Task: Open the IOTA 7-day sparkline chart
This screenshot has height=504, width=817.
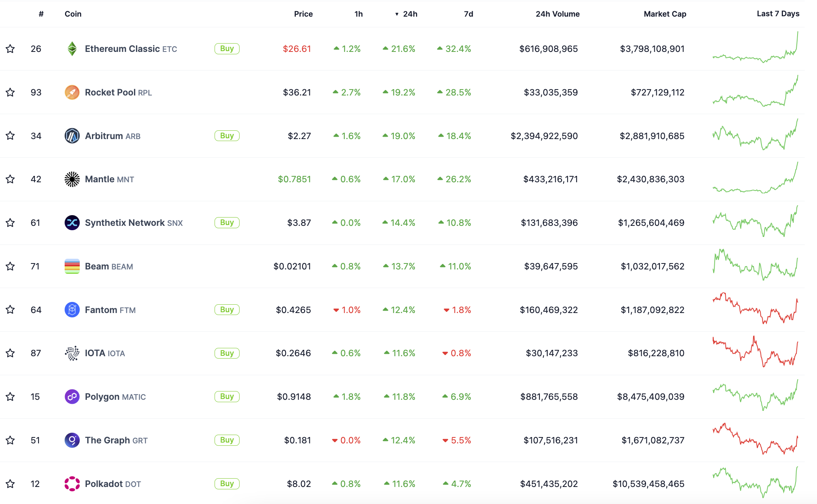Action: 755,353
